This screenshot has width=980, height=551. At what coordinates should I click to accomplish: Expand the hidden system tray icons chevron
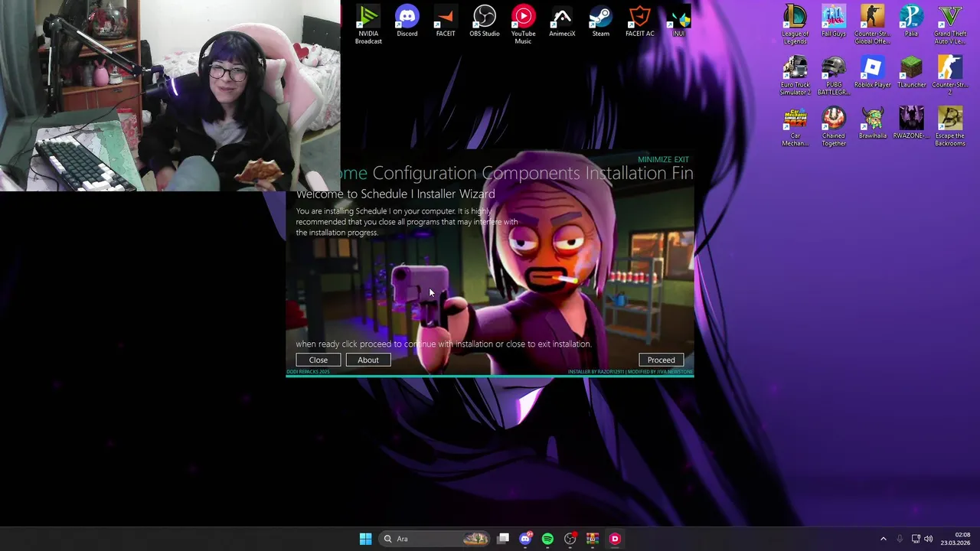883,539
